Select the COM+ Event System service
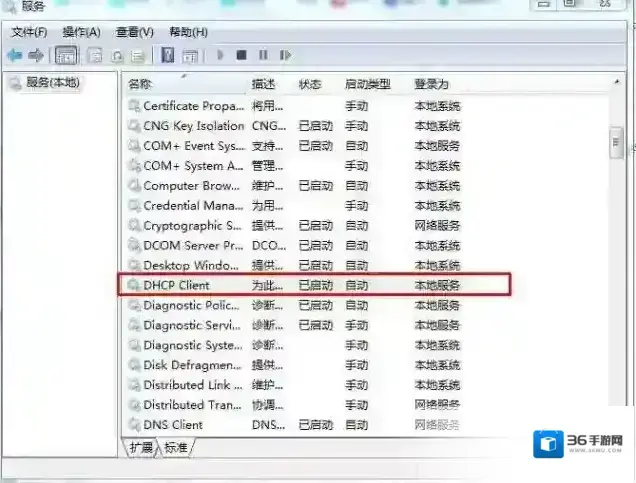The width and height of the screenshot is (636, 483). tap(294, 146)
